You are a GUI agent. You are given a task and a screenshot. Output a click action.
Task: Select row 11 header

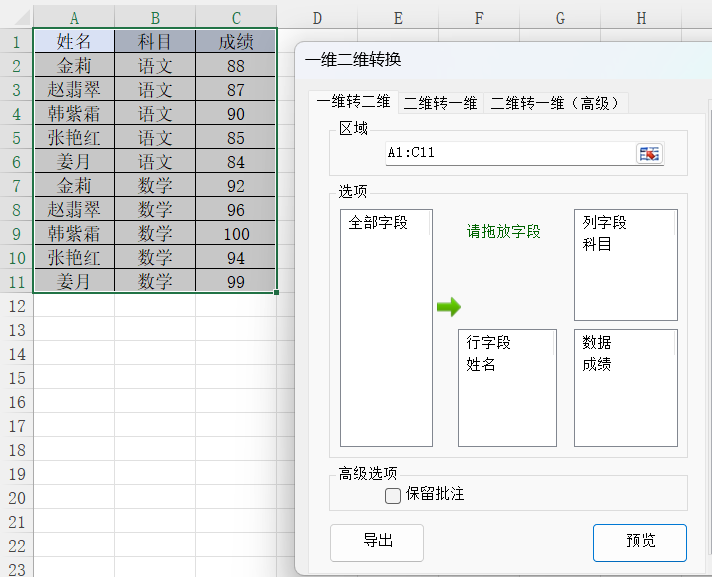click(17, 282)
